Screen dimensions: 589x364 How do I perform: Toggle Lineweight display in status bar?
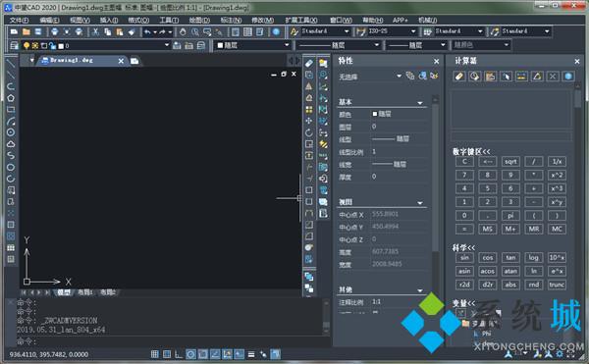click(251, 354)
